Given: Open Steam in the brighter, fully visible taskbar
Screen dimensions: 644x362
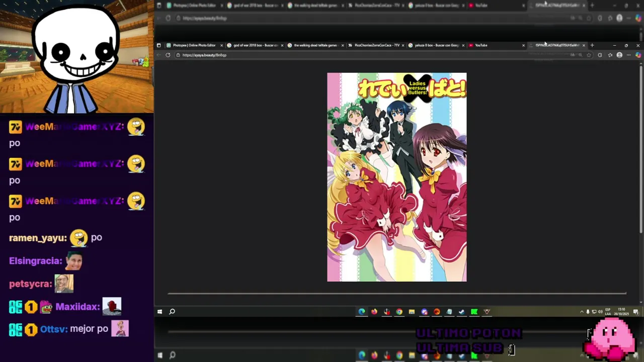Looking at the screenshot, I should (461, 312).
